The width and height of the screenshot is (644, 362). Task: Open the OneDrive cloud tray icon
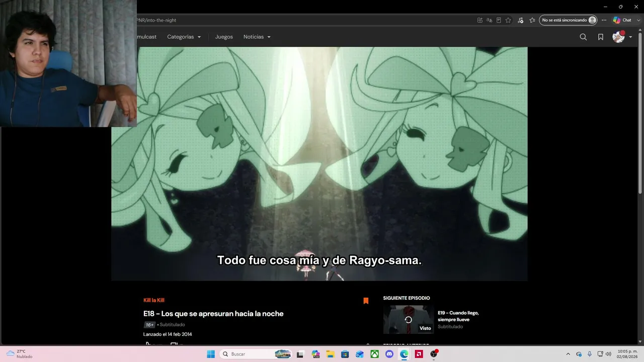579,354
